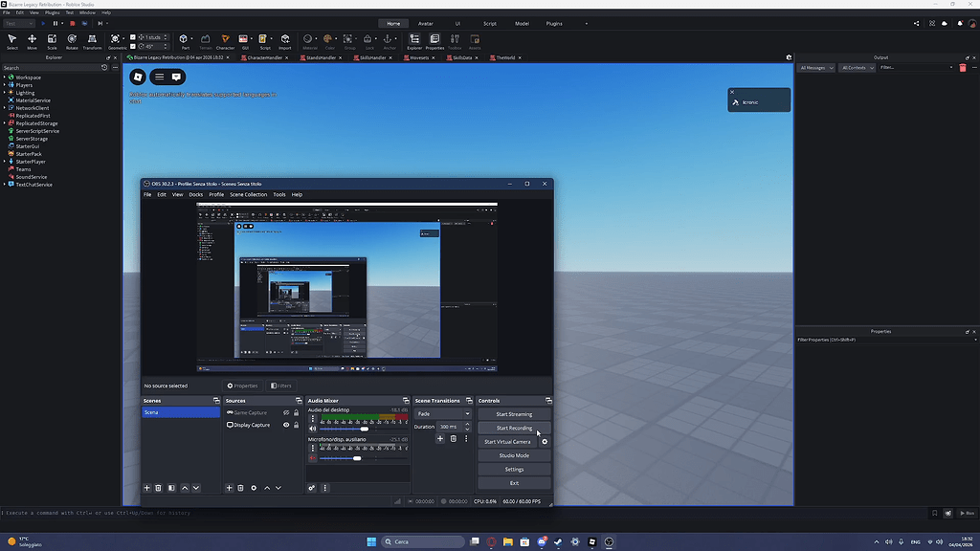This screenshot has width=980, height=551.
Task: Switch to the Avatar ribbon tab
Action: tap(426, 24)
